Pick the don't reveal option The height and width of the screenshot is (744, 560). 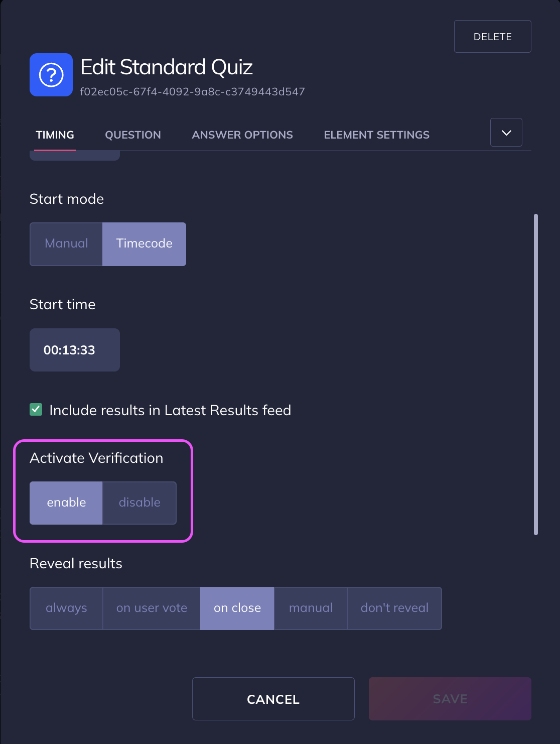point(394,608)
